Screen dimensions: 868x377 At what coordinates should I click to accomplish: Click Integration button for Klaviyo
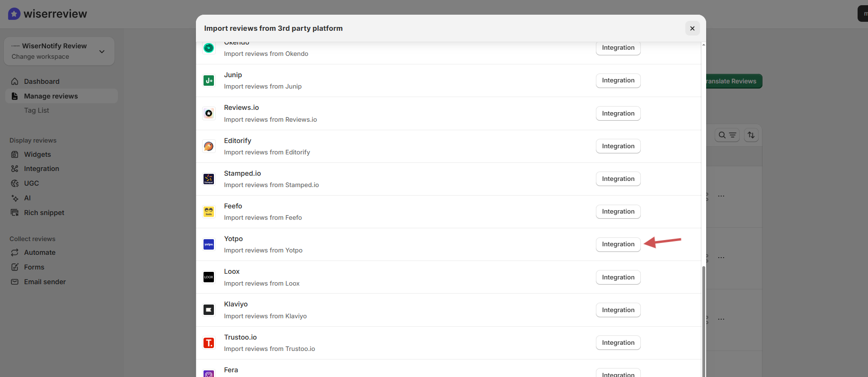(x=618, y=310)
